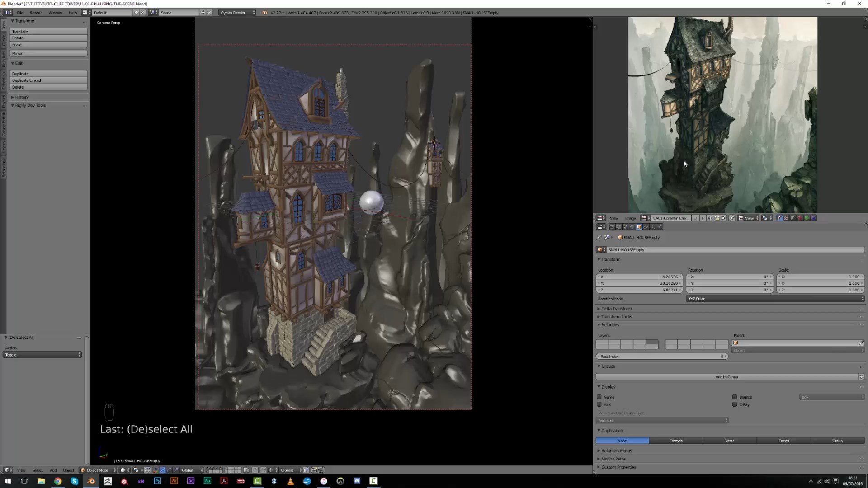Open the Render properties tab

[x=612, y=227]
